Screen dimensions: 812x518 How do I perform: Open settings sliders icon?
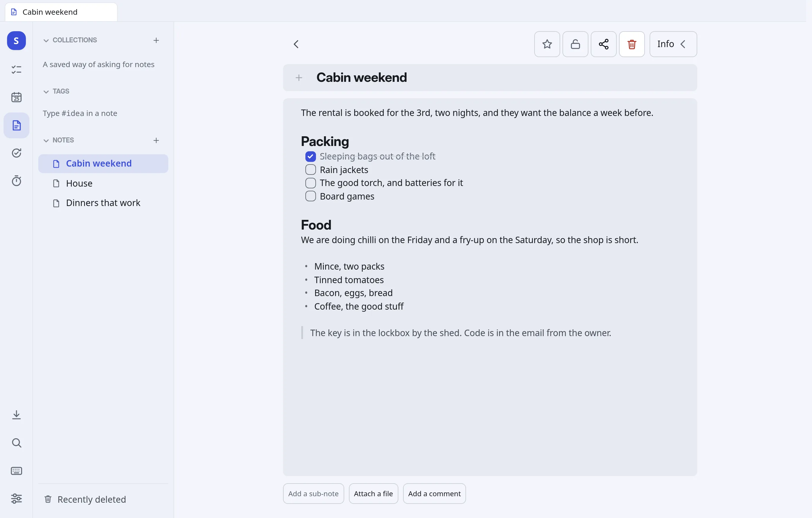(x=16, y=499)
